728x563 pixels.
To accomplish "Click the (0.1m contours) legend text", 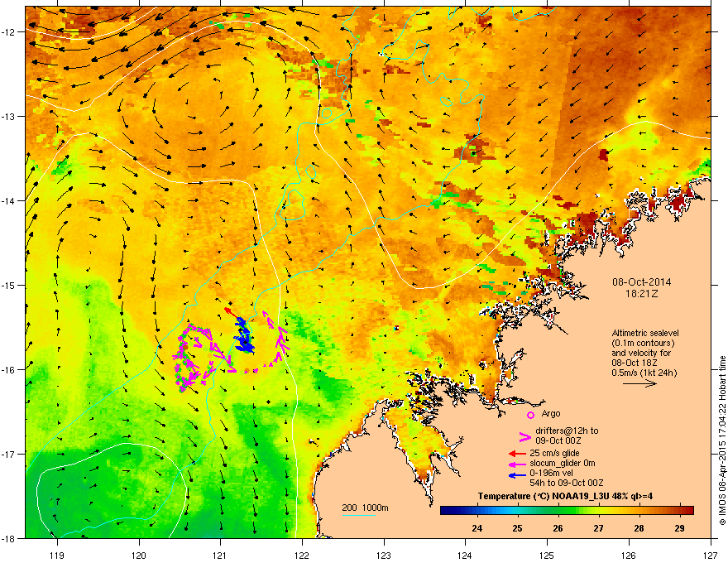I will coord(643,343).
